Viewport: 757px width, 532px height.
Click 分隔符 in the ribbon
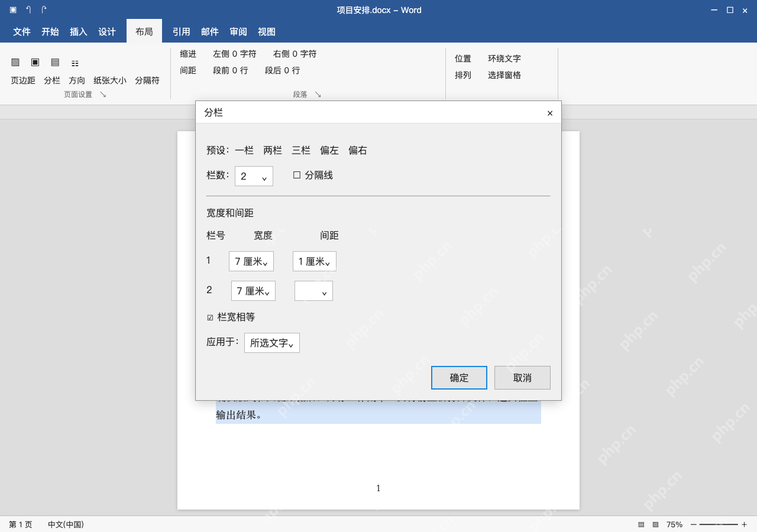point(147,80)
